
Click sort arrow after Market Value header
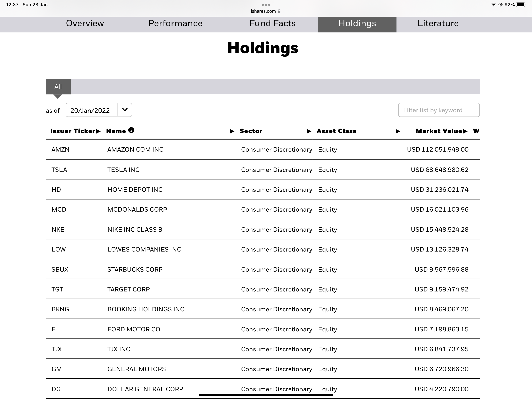click(x=465, y=131)
